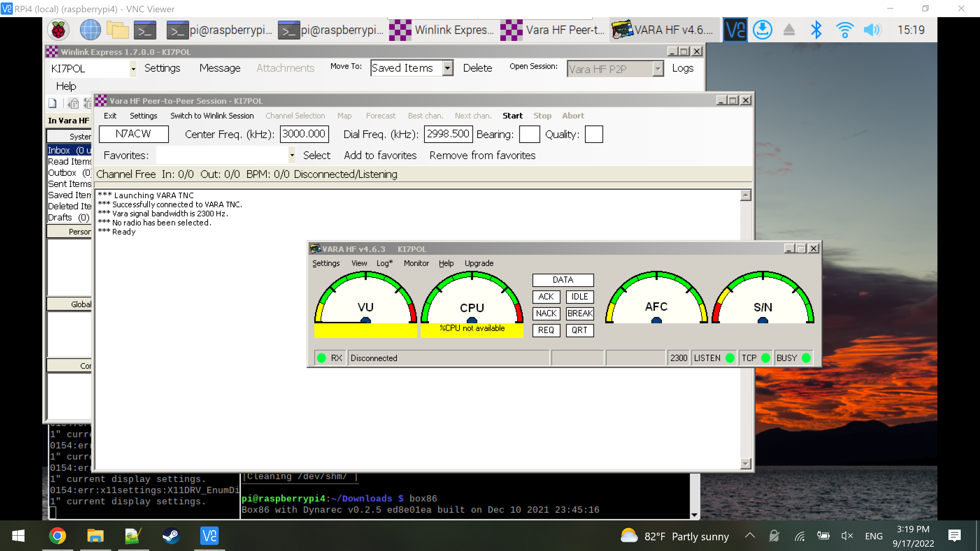
Task: Open the Monitor menu in VARA HF
Action: coord(416,263)
